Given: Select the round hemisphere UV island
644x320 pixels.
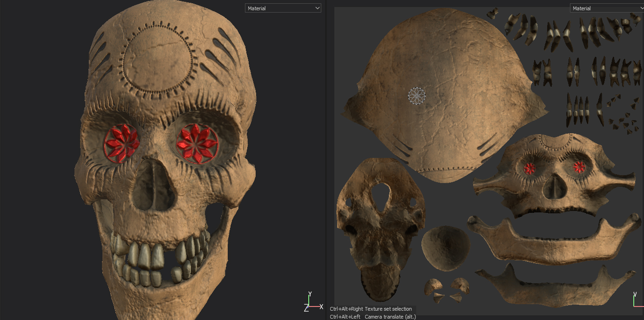Looking at the screenshot, I should coord(446,248).
